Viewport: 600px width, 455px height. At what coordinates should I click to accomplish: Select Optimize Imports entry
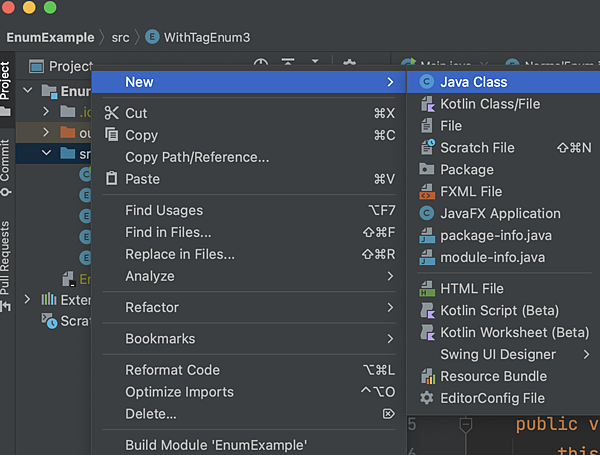(x=249, y=392)
